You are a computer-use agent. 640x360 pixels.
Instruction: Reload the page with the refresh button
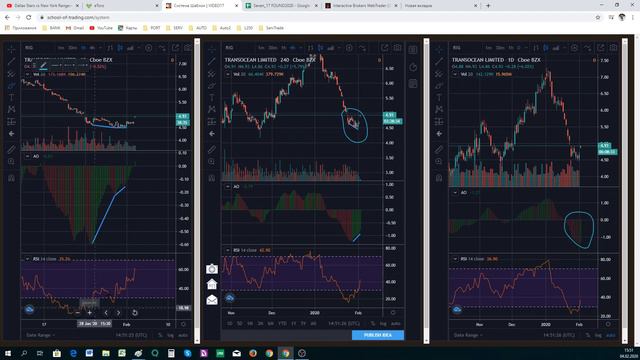29,18
